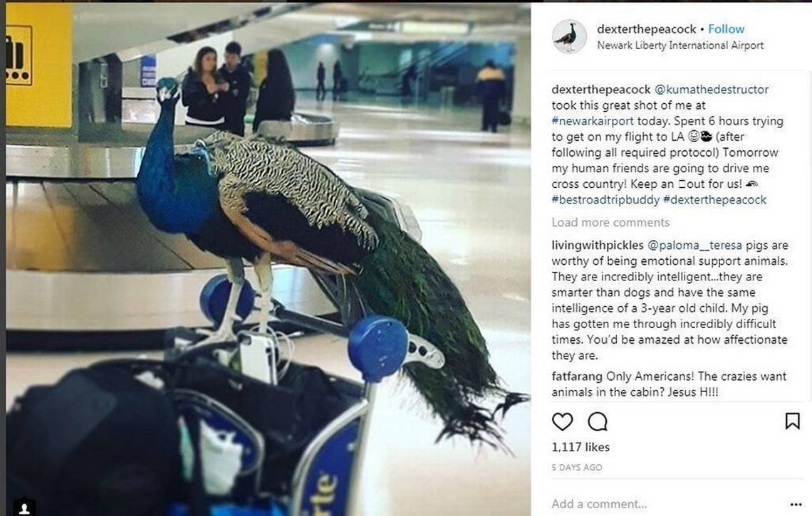Visit the @paloma__teresa mention
This screenshot has height=516, width=812.
694,245
